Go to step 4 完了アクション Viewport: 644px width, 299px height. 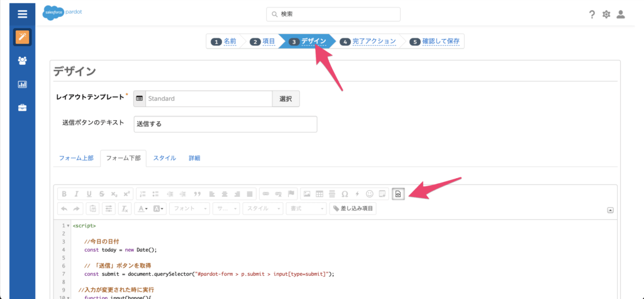(368, 42)
